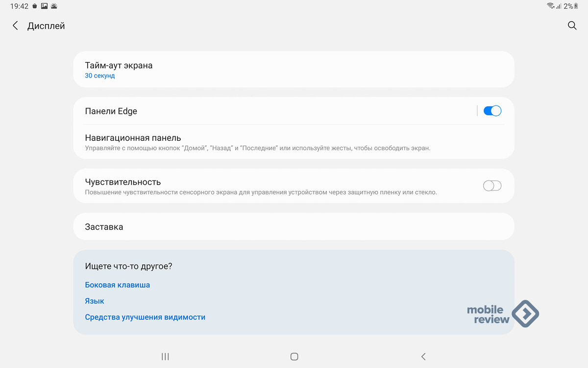Follow the Боковая клавиша link

point(117,285)
